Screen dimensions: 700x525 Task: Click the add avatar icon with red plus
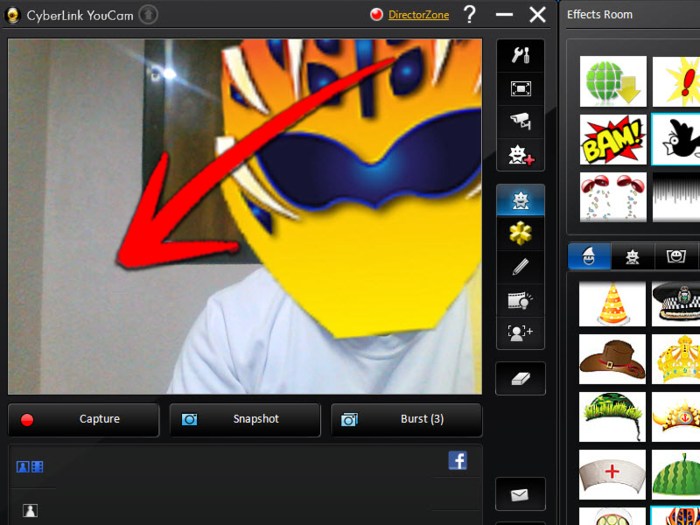(520, 155)
